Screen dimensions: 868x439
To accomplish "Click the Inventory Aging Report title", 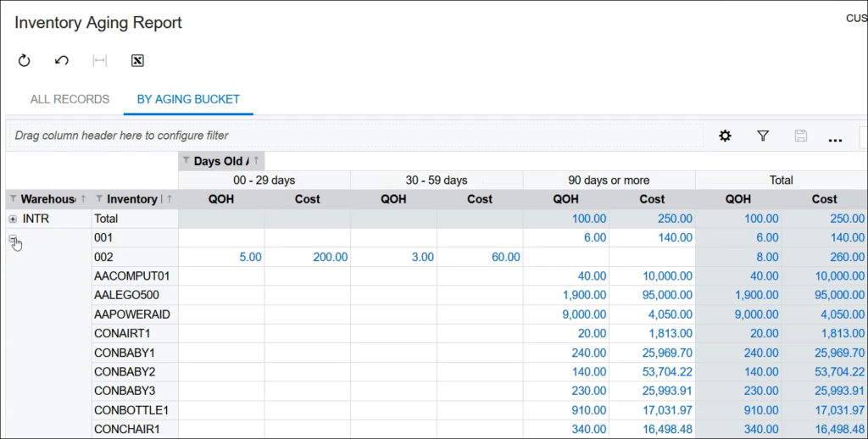I will point(98,23).
